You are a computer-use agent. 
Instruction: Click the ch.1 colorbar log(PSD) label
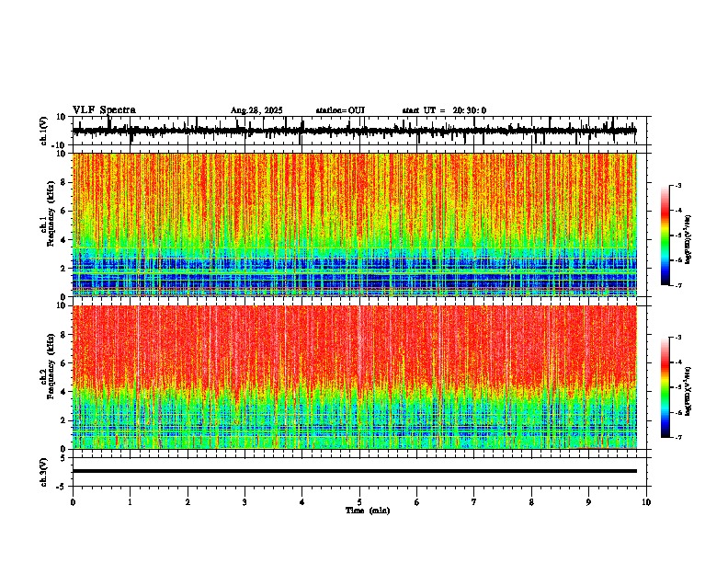(688, 239)
